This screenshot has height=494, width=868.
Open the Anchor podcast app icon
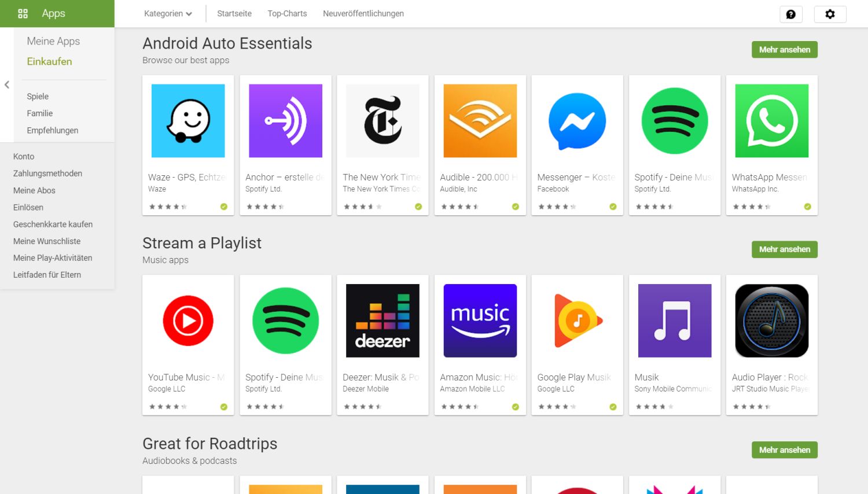pos(285,121)
